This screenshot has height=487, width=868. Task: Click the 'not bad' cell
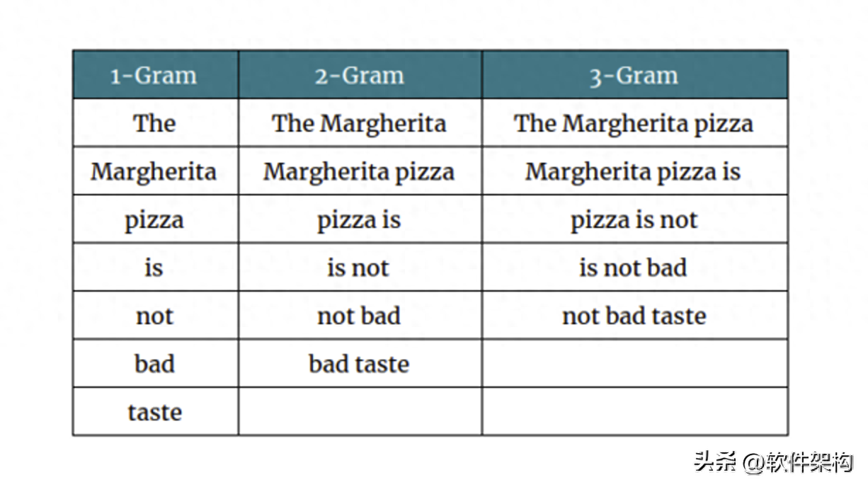[x=360, y=316]
